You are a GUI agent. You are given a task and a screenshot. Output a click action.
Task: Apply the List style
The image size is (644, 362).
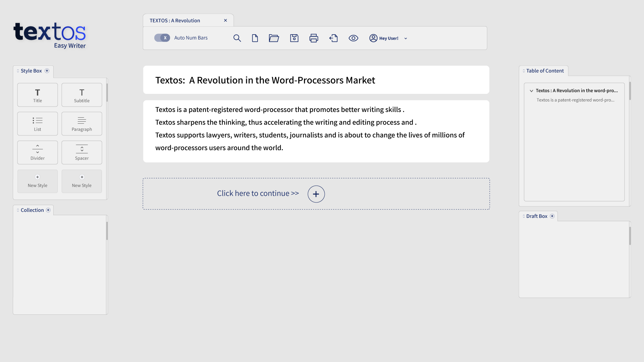click(x=38, y=124)
